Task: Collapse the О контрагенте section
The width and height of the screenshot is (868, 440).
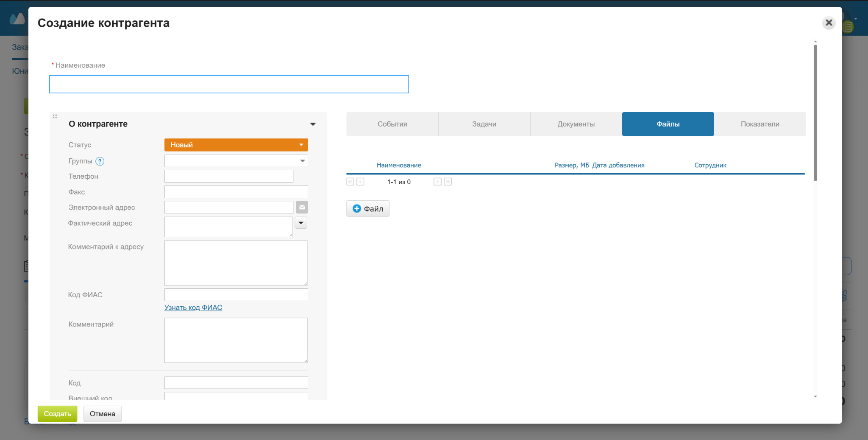Action: click(x=313, y=124)
